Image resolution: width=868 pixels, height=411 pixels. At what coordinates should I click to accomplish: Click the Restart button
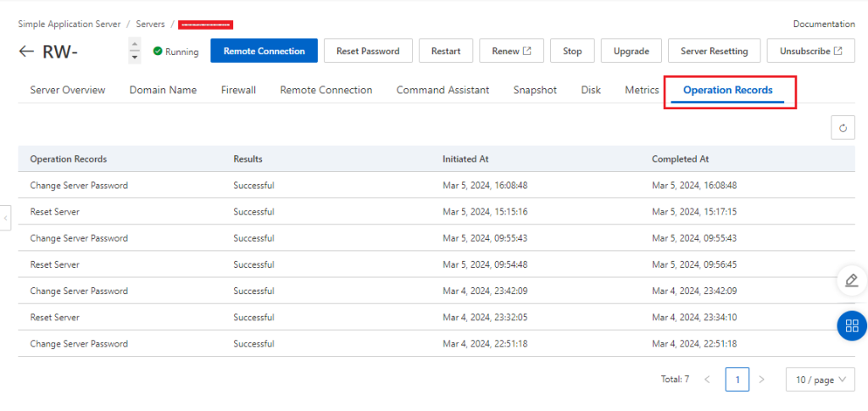pyautogui.click(x=446, y=51)
